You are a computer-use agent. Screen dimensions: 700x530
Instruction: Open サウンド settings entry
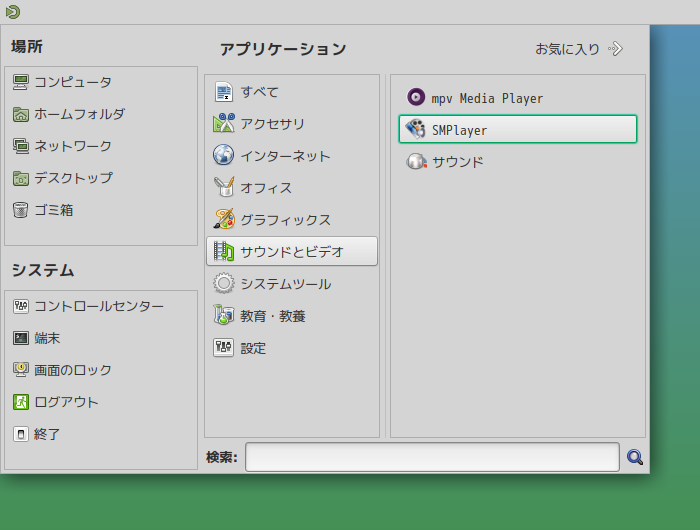[518, 161]
